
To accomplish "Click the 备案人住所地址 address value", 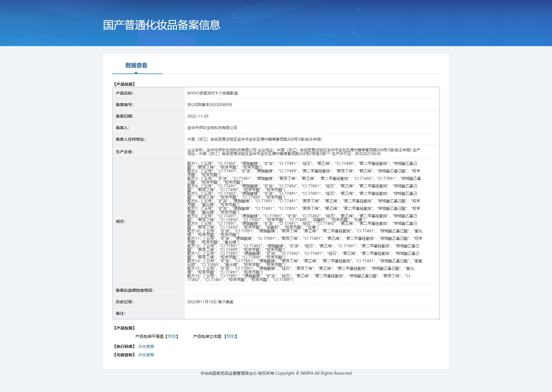I will (x=254, y=139).
